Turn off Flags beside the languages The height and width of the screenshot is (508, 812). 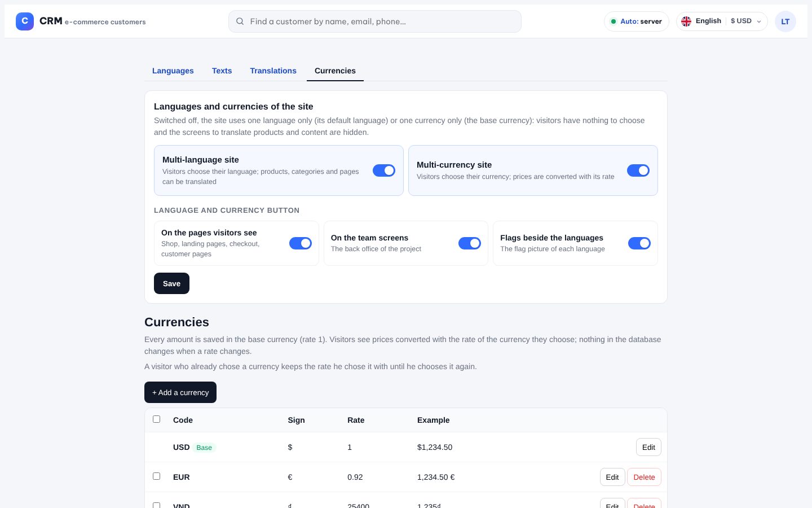[x=639, y=243]
